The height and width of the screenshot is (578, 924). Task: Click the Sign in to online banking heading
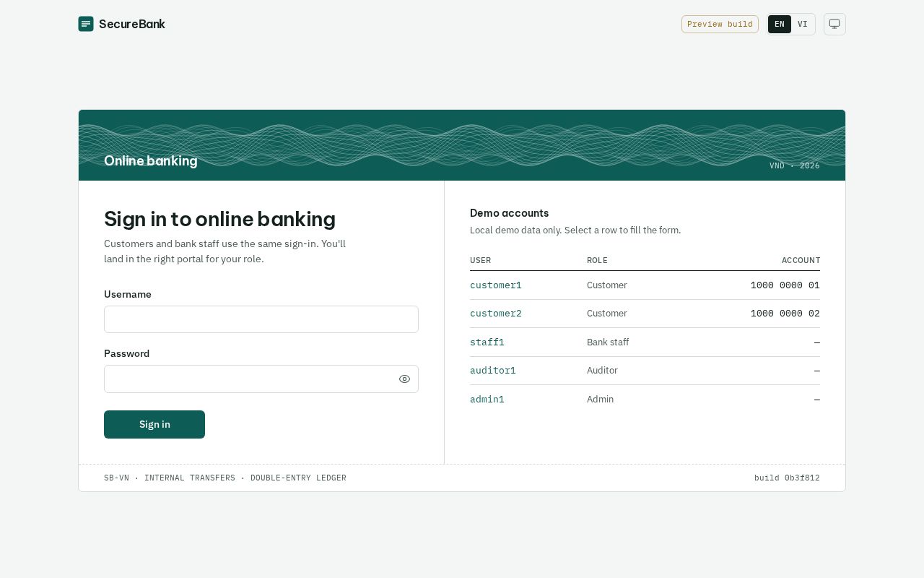[219, 219]
